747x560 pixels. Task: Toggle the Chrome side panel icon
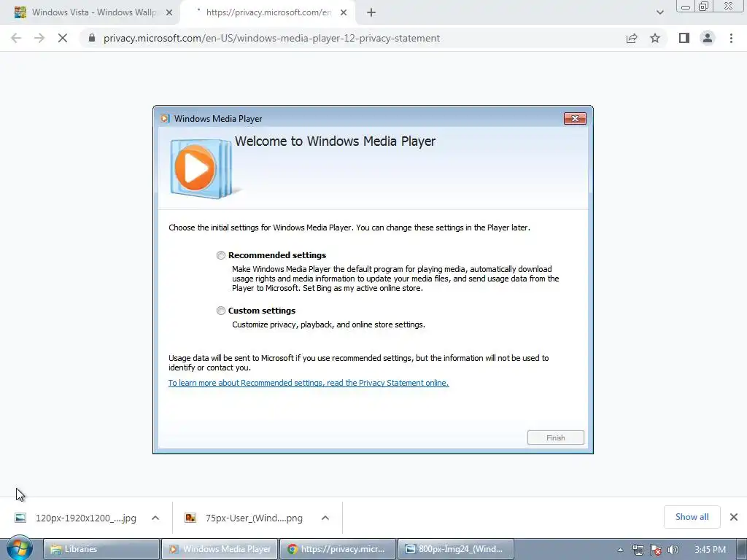tap(684, 38)
